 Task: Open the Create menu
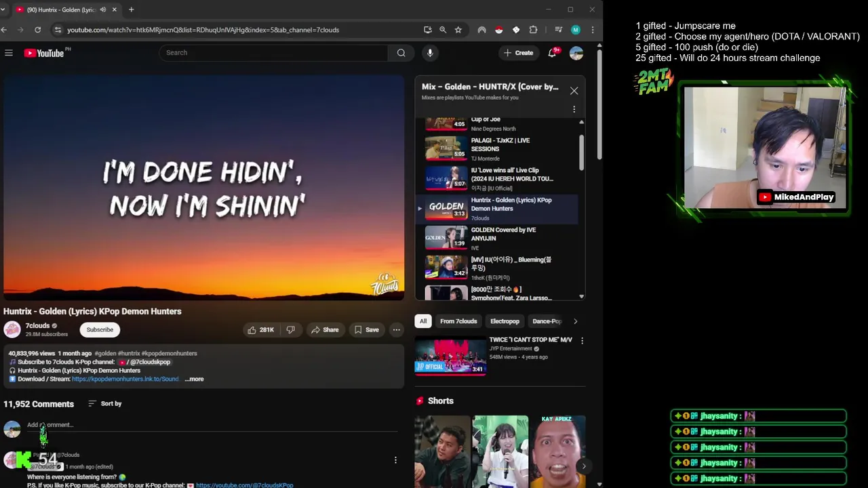[519, 53]
